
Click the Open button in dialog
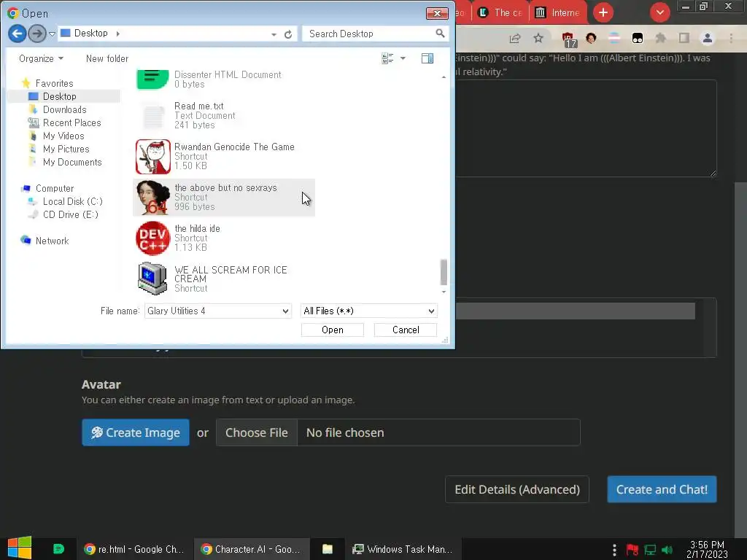tap(333, 330)
